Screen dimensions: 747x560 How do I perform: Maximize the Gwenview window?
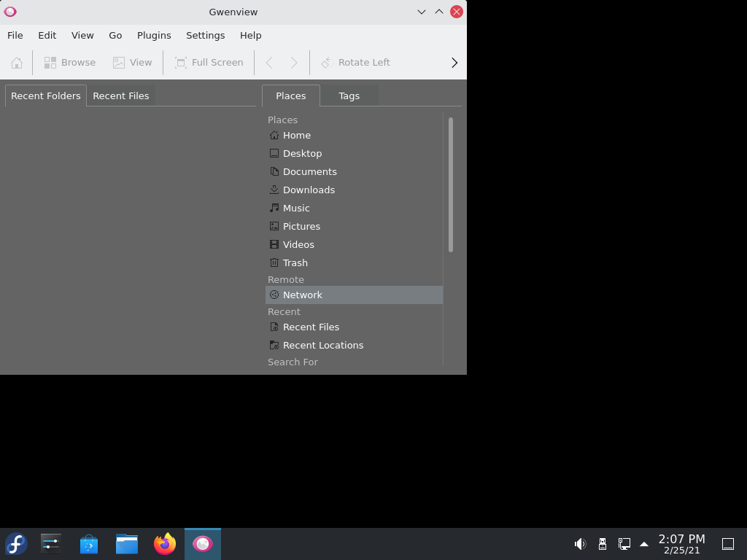click(x=438, y=12)
